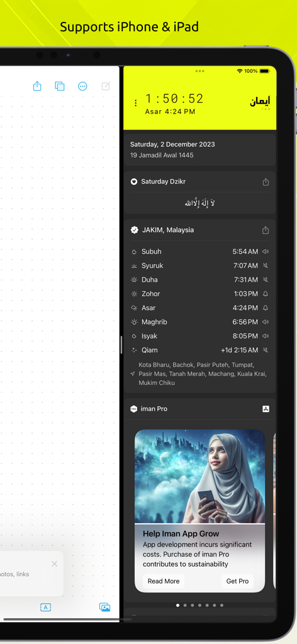297x644 pixels.
Task: Go to the second carousel page dot
Action: coord(185,605)
